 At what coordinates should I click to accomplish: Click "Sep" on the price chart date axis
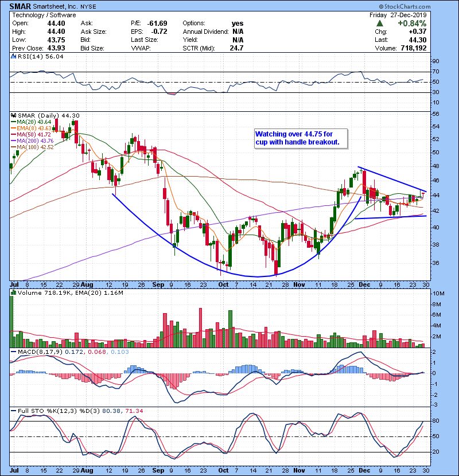pos(158,284)
